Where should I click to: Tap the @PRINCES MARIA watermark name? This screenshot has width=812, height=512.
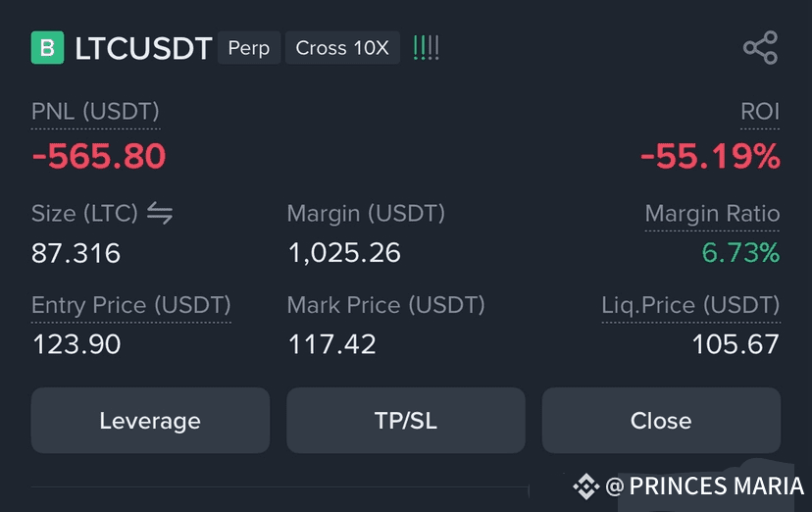tap(705, 486)
